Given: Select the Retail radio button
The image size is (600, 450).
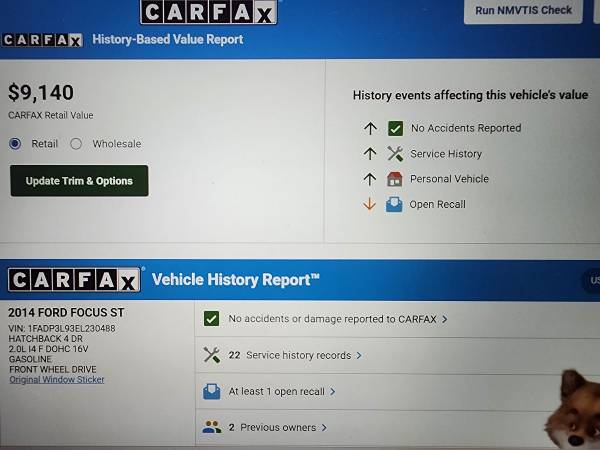Looking at the screenshot, I should (15, 144).
